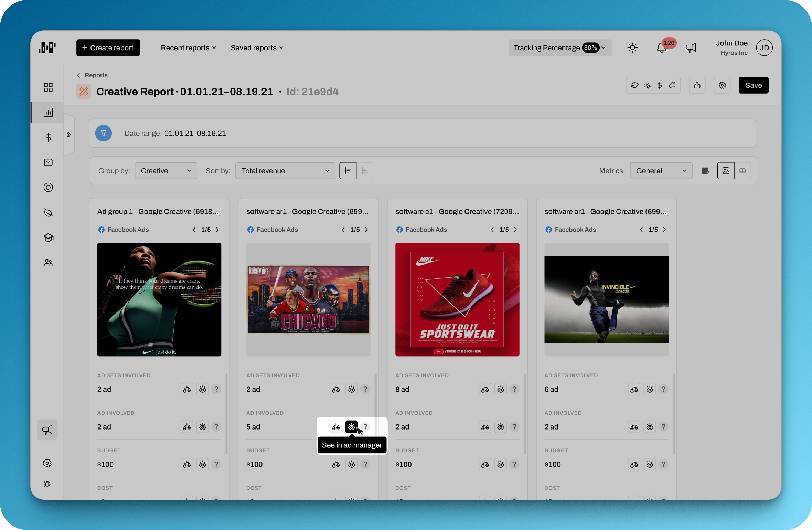The width and height of the screenshot is (812, 530).
Task: Click the Save button
Action: coord(753,85)
